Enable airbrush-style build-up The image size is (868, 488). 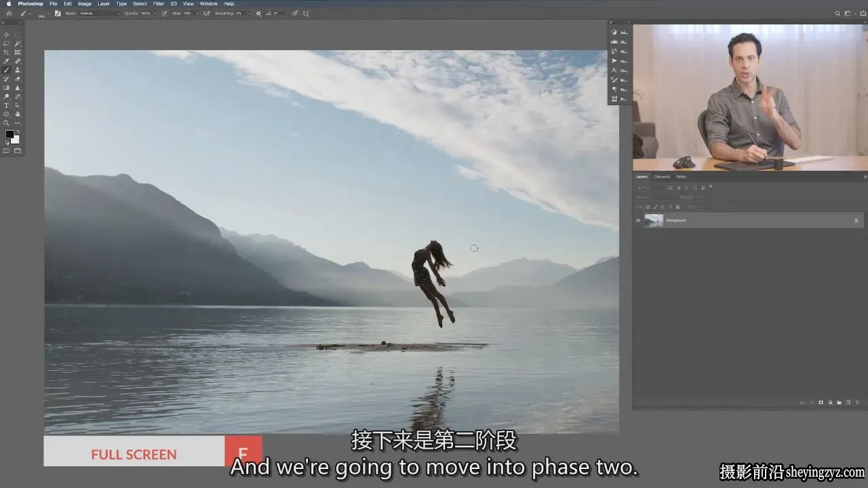(207, 14)
